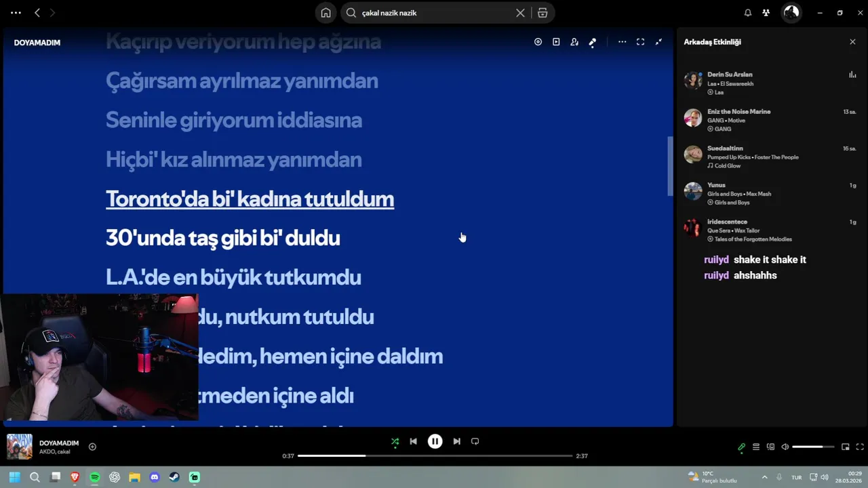
Task: Jump to lyric '30'unda taş gibi bi' duldu'
Action: pyautogui.click(x=222, y=238)
